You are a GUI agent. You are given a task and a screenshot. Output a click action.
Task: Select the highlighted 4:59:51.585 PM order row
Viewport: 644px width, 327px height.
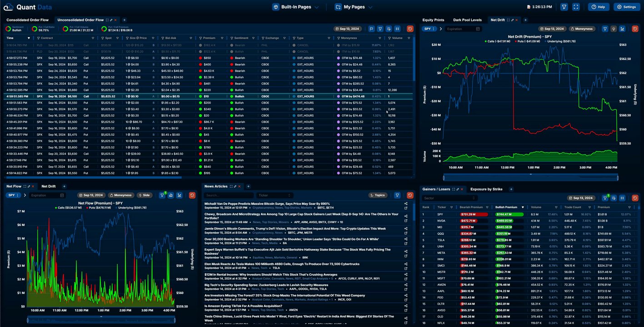point(209,96)
